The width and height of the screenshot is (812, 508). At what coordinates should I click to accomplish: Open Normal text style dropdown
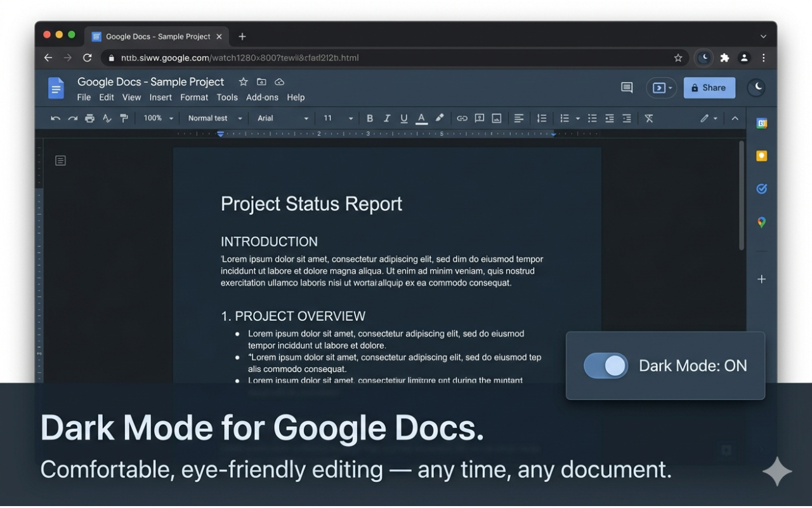point(215,118)
